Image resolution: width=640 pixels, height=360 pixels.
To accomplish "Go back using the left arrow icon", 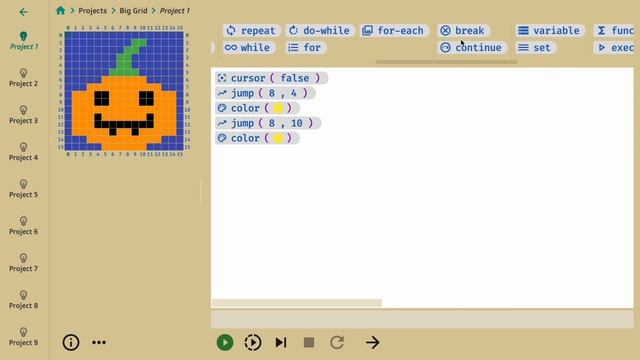I will (x=23, y=12).
